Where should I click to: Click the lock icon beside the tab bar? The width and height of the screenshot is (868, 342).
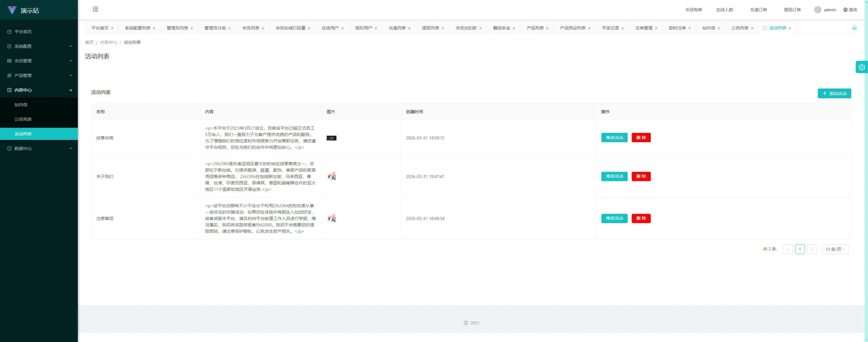pos(854,27)
